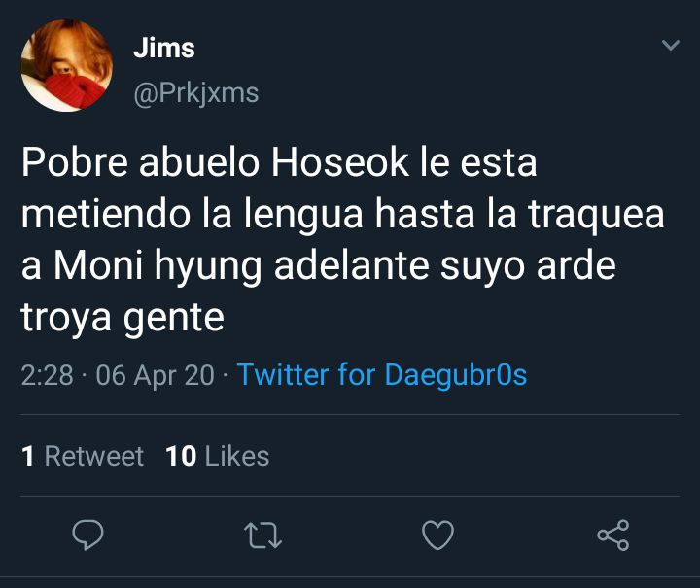700x588 pixels.
Task: View the 1 Retweet list
Action: (83, 456)
